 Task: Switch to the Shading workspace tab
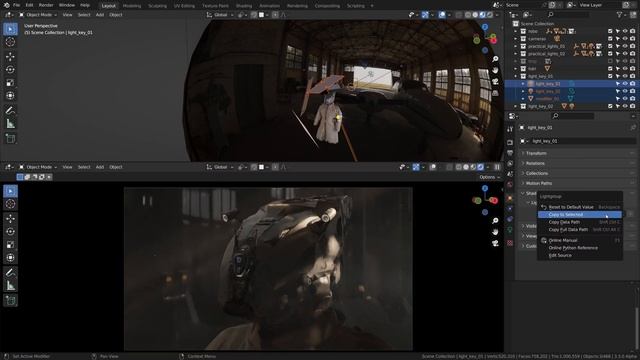pyautogui.click(x=244, y=6)
